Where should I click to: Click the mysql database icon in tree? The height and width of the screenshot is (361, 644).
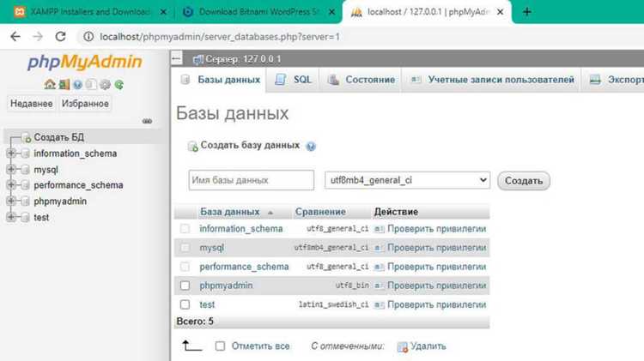pyautogui.click(x=26, y=170)
